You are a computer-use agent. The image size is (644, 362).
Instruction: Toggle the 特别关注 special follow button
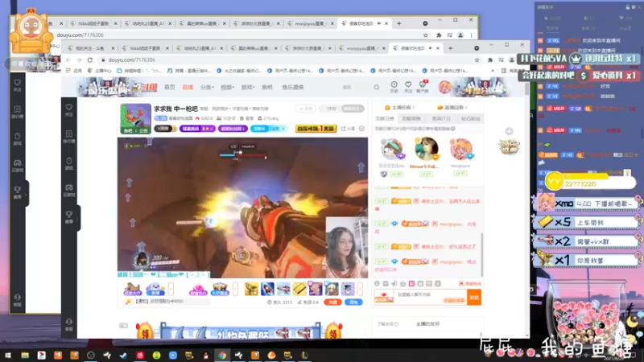pos(353,109)
